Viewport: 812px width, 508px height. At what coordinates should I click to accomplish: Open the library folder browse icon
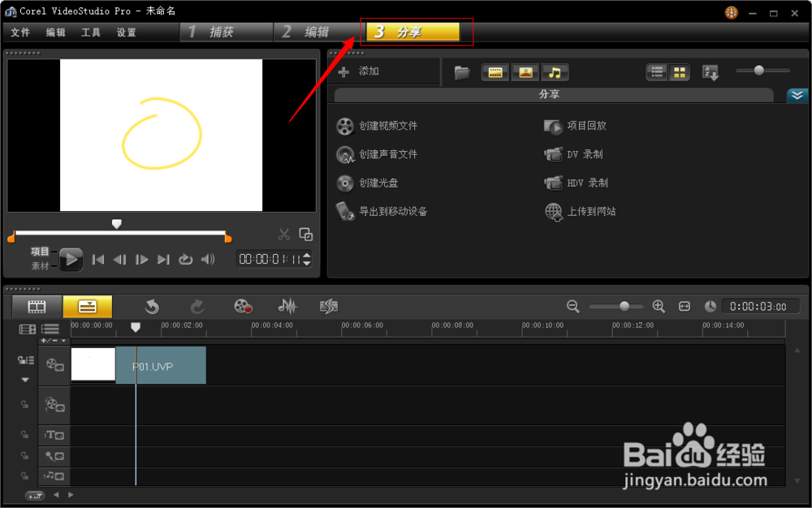coord(462,72)
